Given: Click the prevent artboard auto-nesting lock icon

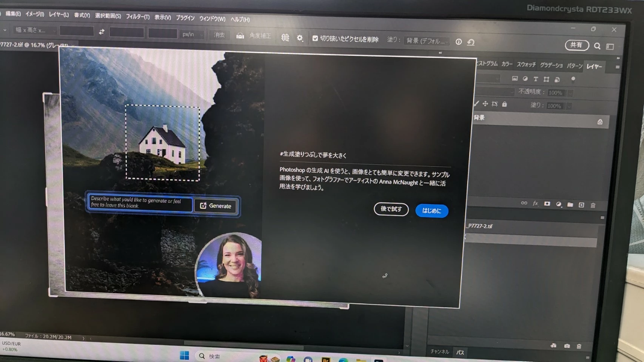Looking at the screenshot, I should click(x=495, y=104).
